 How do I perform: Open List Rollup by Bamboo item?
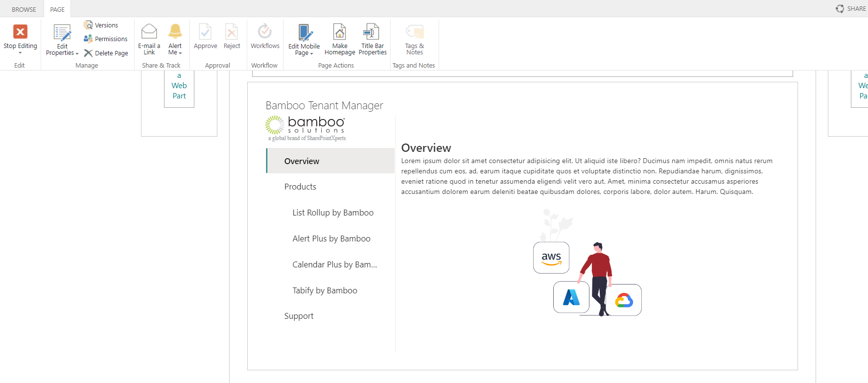[333, 213]
